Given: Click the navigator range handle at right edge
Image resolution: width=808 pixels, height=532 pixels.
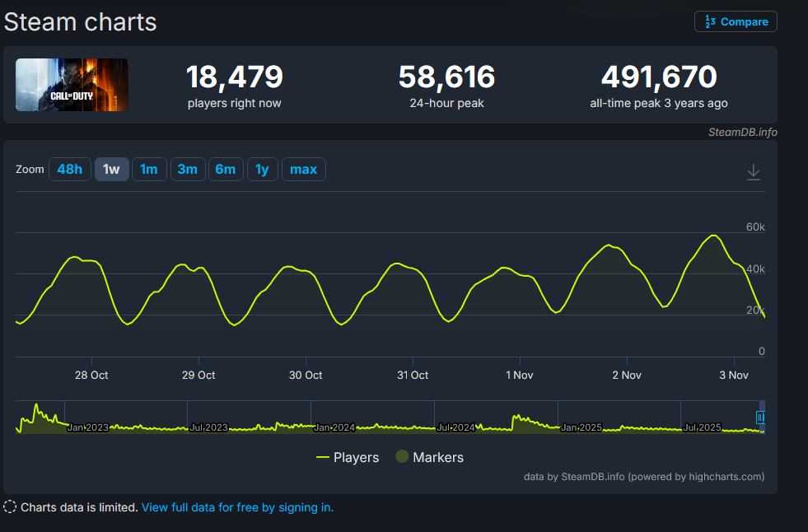Looking at the screenshot, I should [x=760, y=418].
